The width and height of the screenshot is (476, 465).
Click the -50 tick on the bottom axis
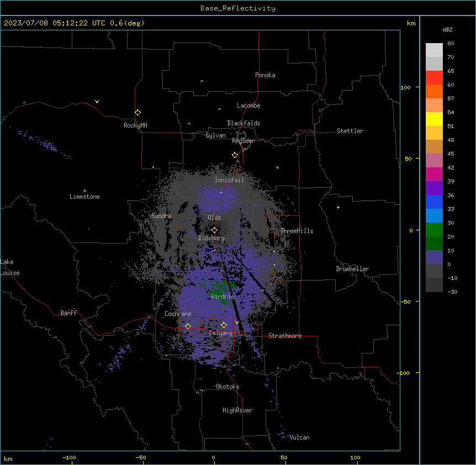(141, 457)
